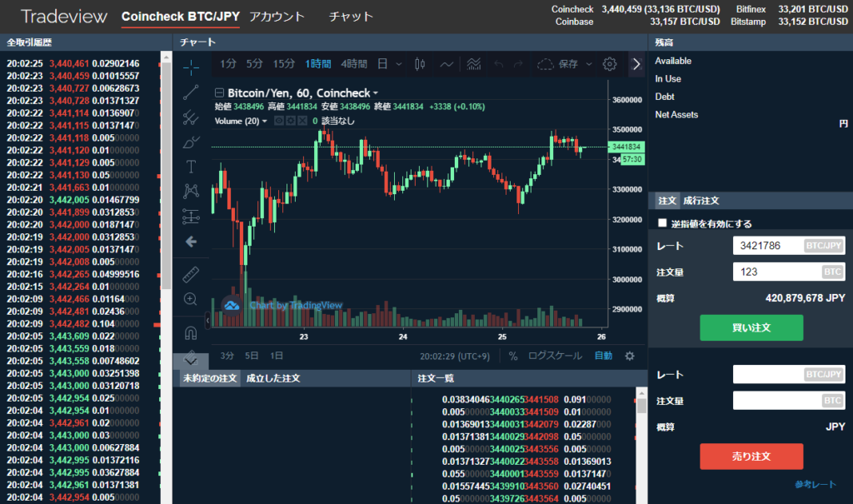Collapse the Bitcoin/Yen legend box
This screenshot has width=853, height=504.
pos(219,93)
